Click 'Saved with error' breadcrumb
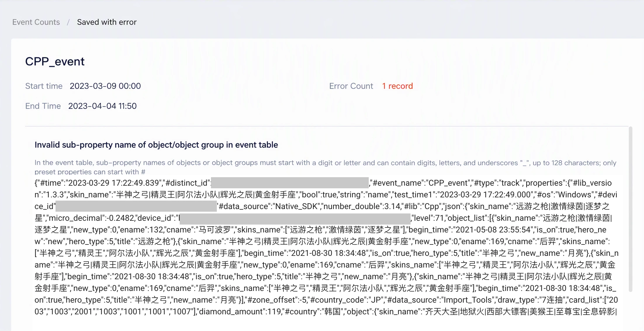 tap(107, 22)
